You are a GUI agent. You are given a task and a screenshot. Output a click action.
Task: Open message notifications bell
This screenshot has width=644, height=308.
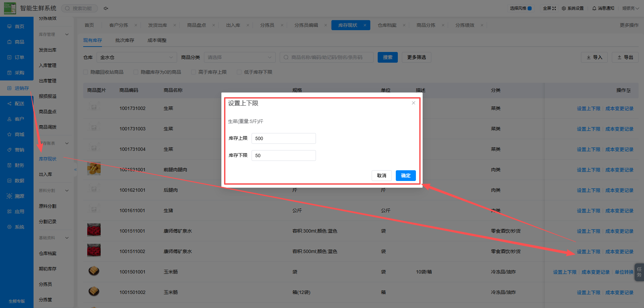tap(594, 8)
